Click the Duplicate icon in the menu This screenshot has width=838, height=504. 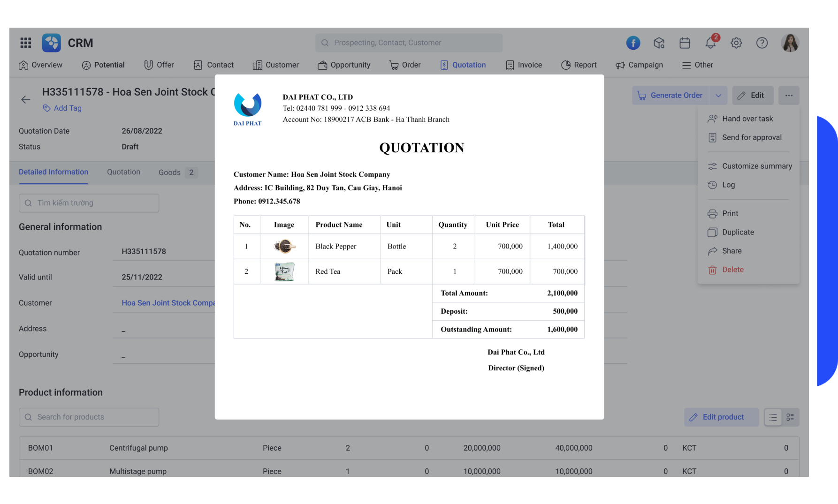(712, 232)
